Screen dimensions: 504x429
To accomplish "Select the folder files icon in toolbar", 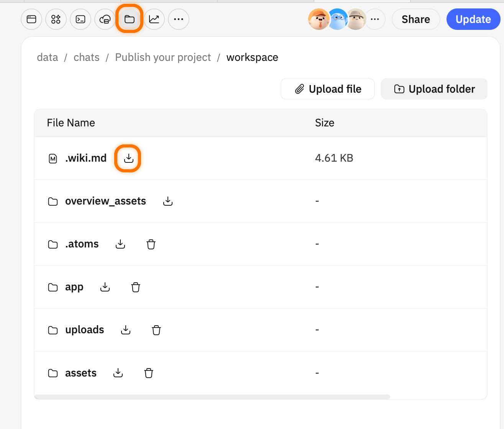I will [130, 19].
